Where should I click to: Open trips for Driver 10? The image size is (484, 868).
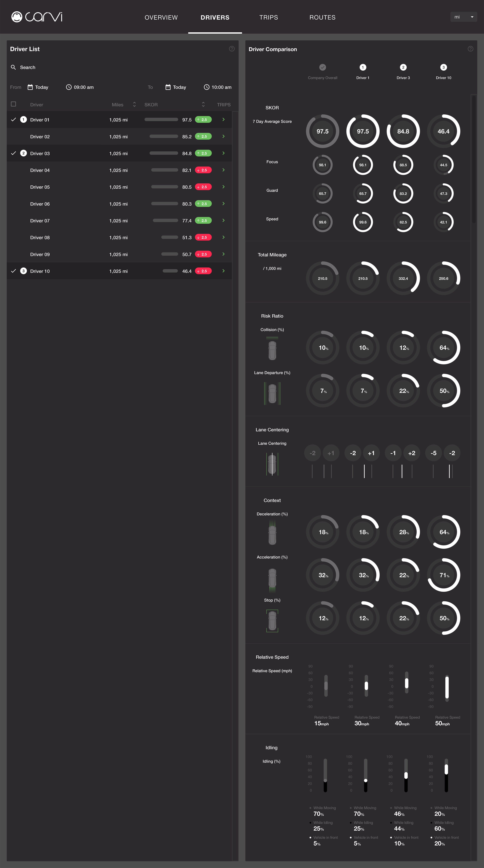223,271
